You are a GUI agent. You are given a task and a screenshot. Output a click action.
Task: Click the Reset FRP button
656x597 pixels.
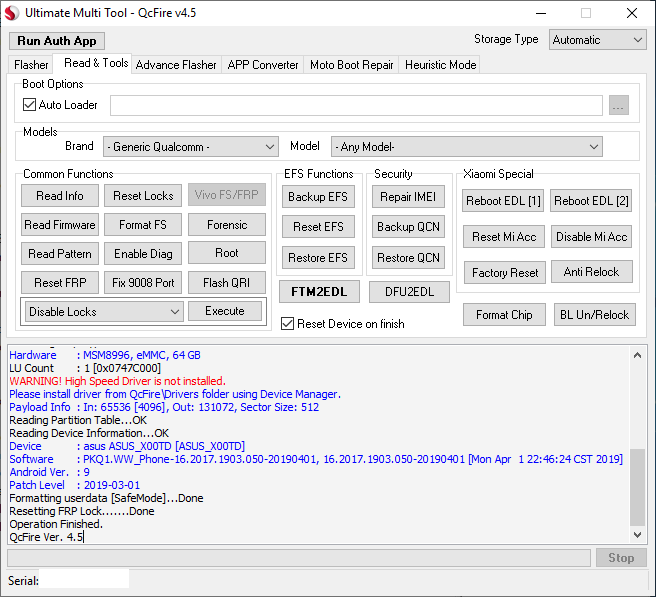coord(60,282)
